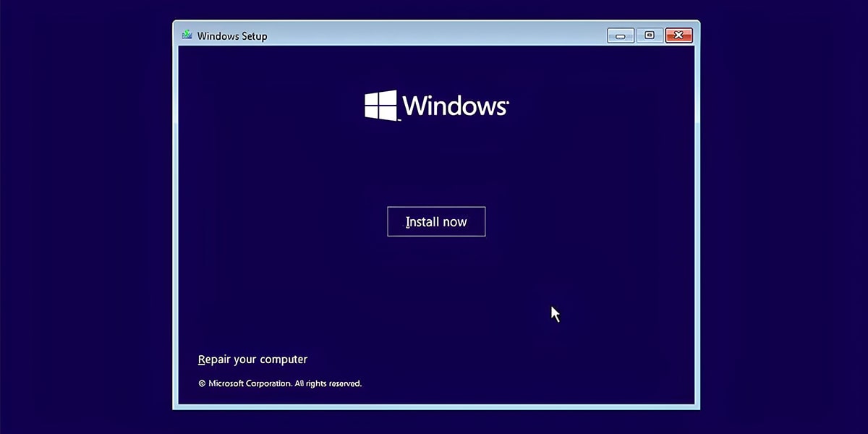Close the Windows Setup window
Image resolution: width=868 pixels, height=434 pixels.
[x=678, y=35]
